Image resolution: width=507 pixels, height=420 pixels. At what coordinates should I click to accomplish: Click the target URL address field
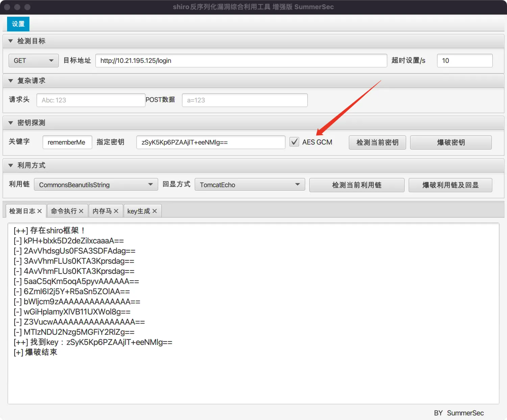pos(241,61)
